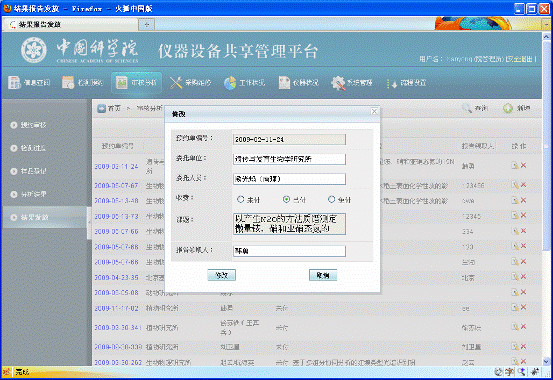
Task: Select 预约审核 in the left sidebar
Action: click(33, 125)
